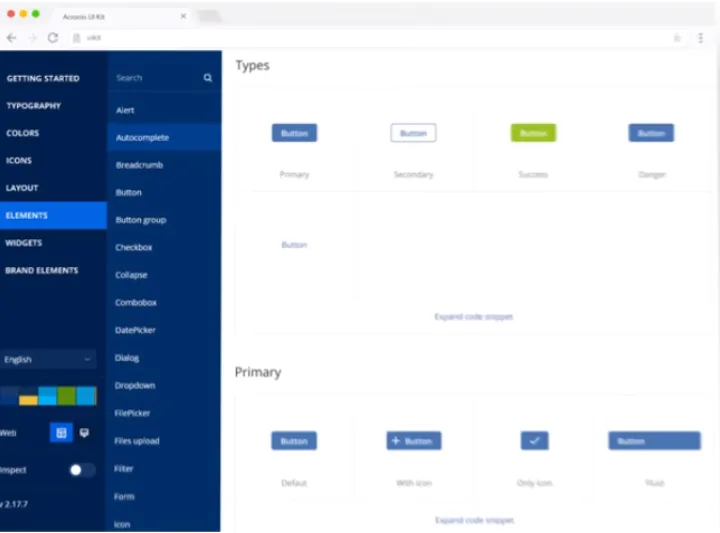Go back using the browser back arrow

click(11, 38)
